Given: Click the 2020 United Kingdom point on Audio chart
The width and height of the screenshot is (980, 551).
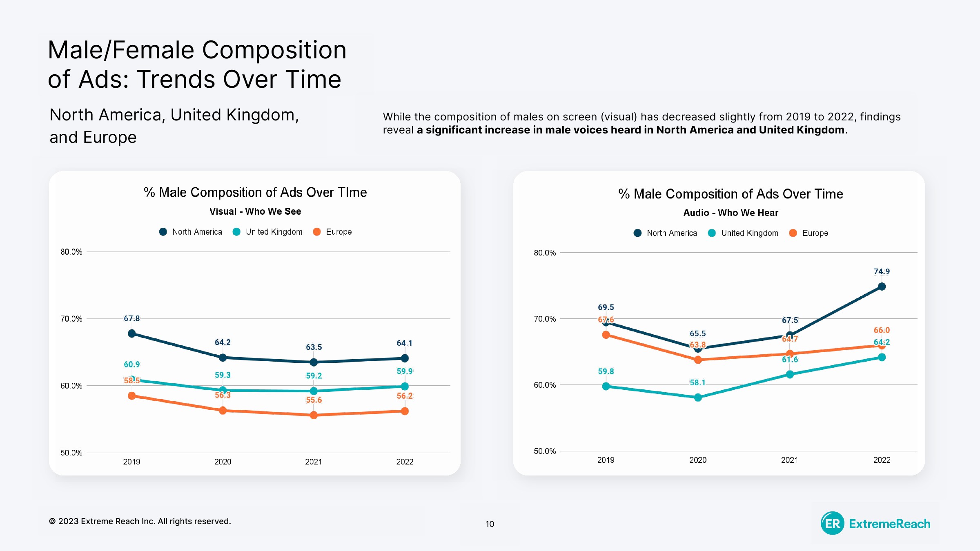Looking at the screenshot, I should [698, 398].
